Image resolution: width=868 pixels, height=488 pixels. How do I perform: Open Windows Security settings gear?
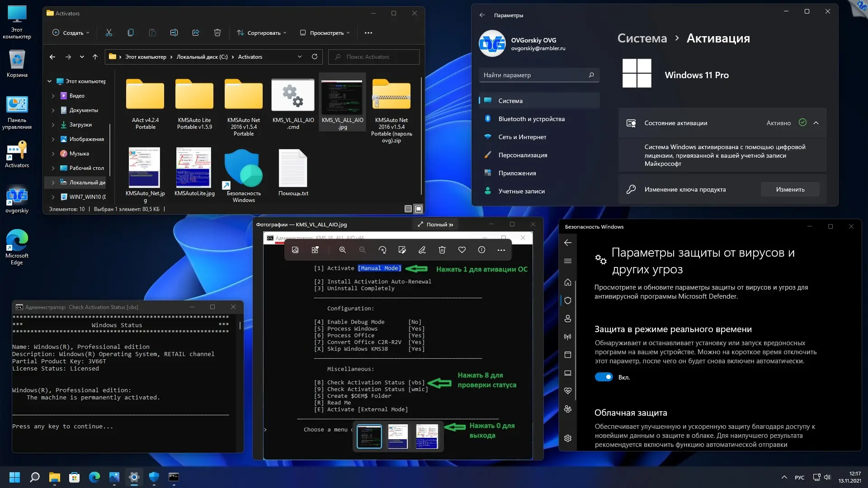coord(568,438)
